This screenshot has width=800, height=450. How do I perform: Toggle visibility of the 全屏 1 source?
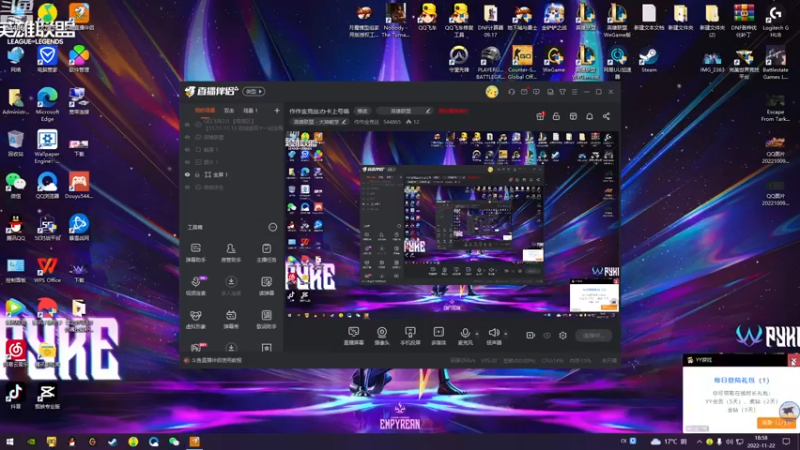pyautogui.click(x=187, y=174)
